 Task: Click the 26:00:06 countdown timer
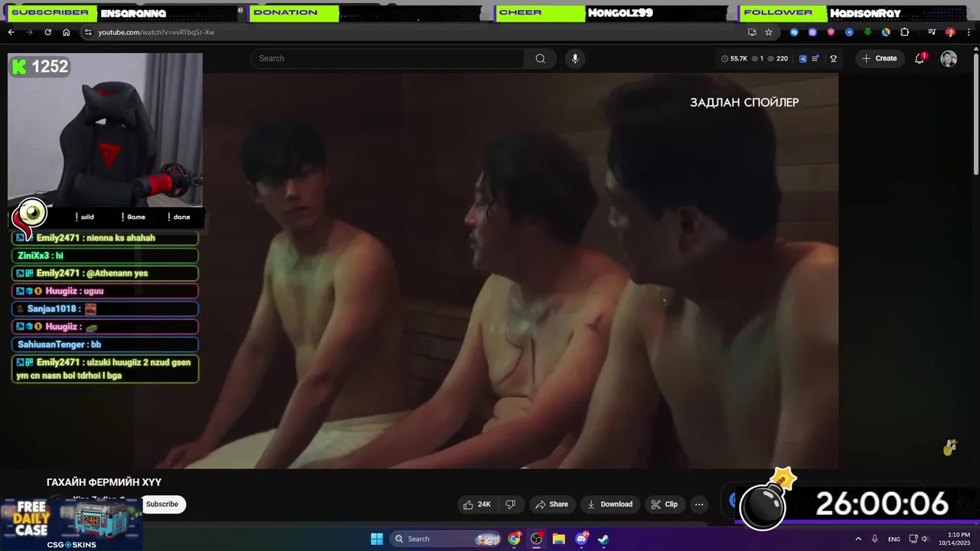pos(881,504)
